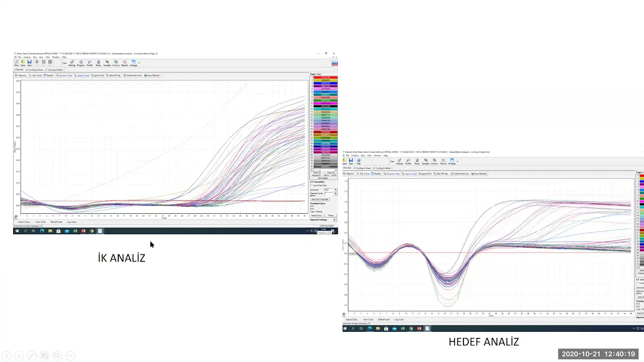Open Profile in HEDEF ANALIZ window

click(408, 162)
